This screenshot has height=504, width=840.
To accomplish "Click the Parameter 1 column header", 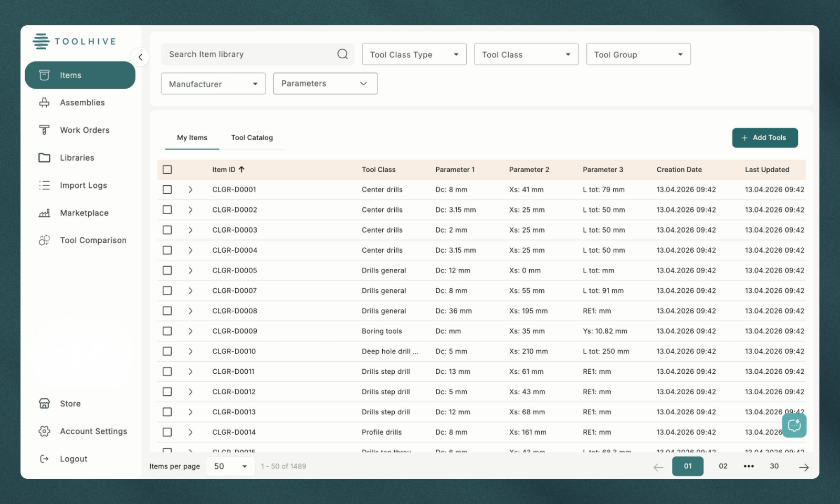I will 455,170.
